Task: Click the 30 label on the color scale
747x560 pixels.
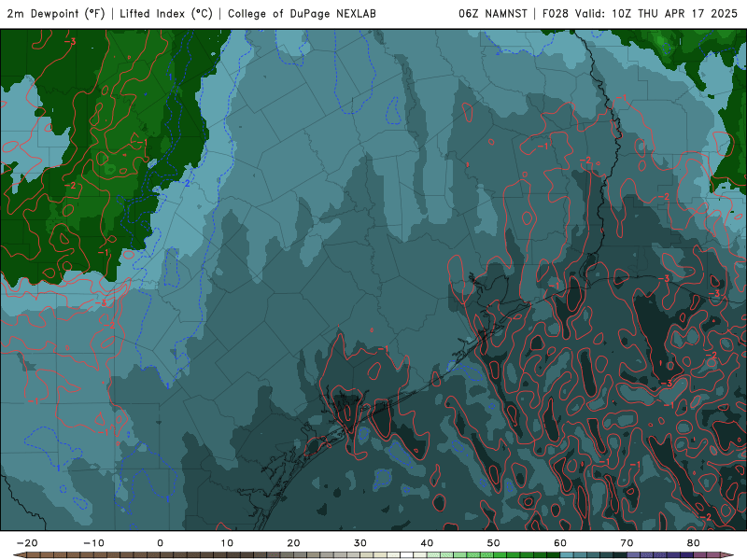Action: pos(360,543)
